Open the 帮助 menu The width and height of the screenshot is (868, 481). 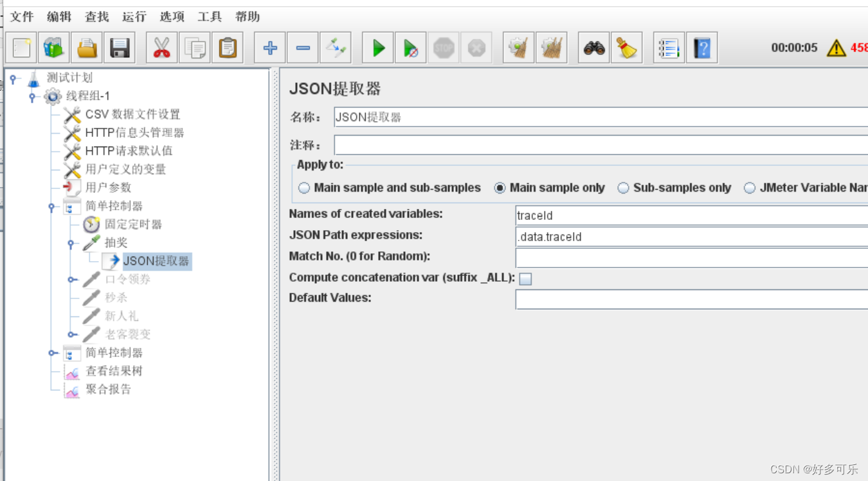click(247, 17)
